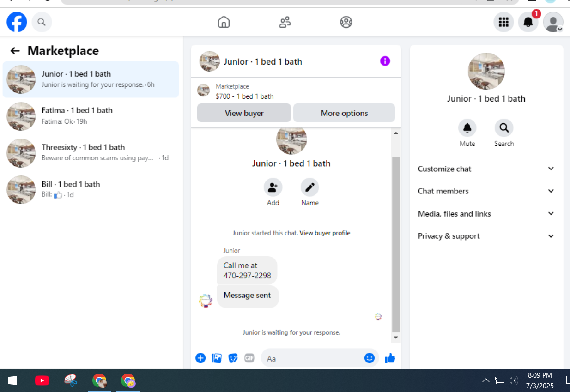Click Search in conversation icon
The height and width of the screenshot is (392, 570).
(504, 128)
